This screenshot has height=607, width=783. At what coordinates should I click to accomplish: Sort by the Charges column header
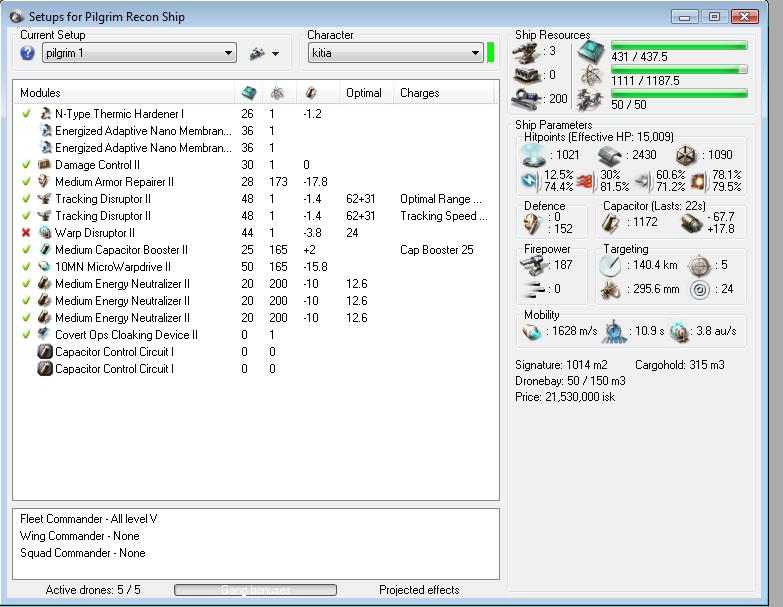coord(443,93)
